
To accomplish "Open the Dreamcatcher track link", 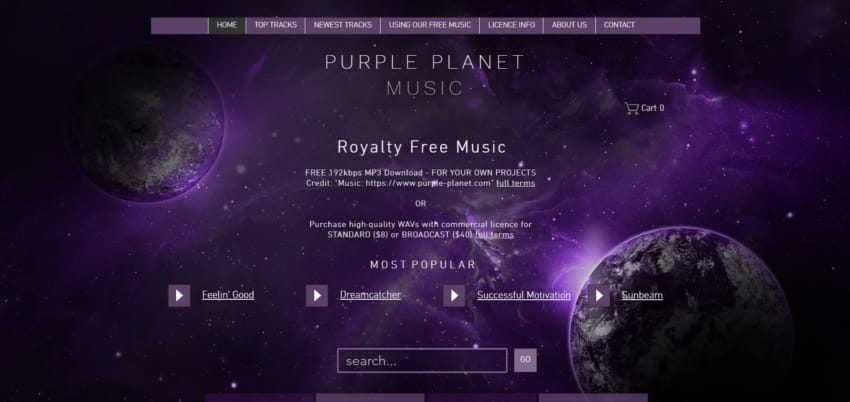I will pos(370,295).
